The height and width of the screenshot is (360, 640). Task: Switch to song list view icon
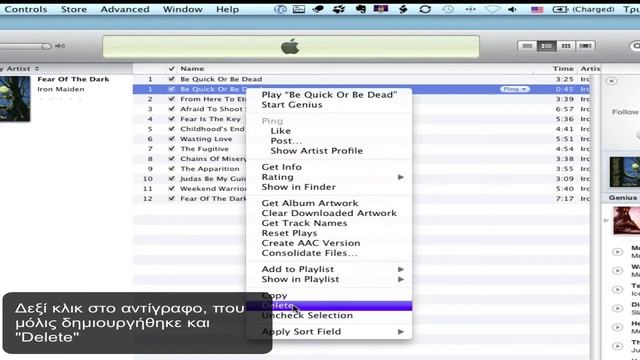[527, 46]
